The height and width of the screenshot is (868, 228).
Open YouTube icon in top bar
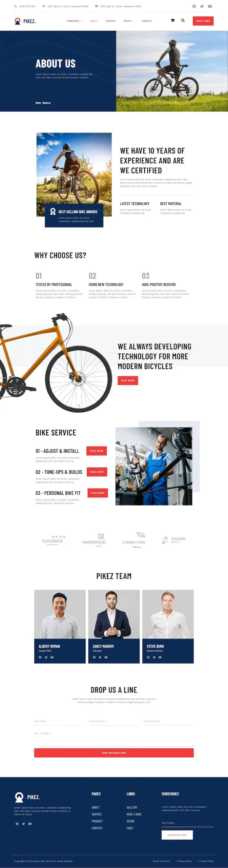point(210,6)
